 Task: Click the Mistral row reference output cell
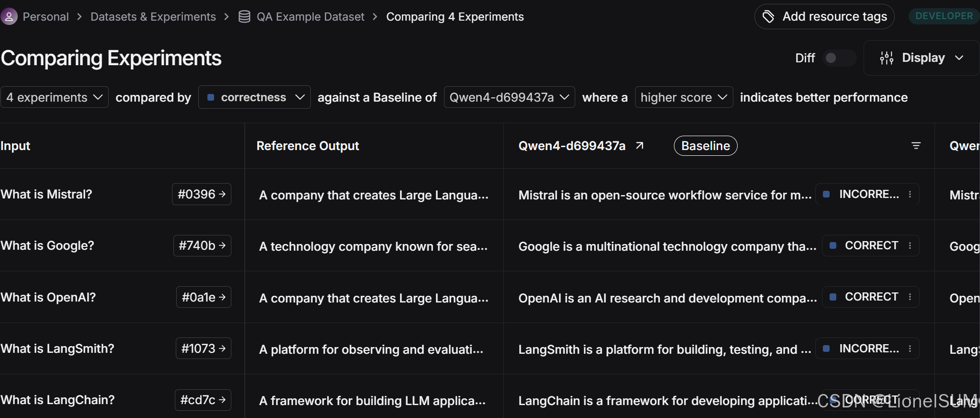374,195
